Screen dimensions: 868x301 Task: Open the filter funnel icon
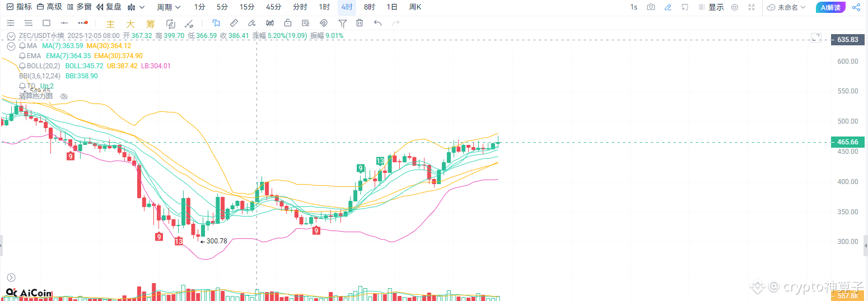342,23
